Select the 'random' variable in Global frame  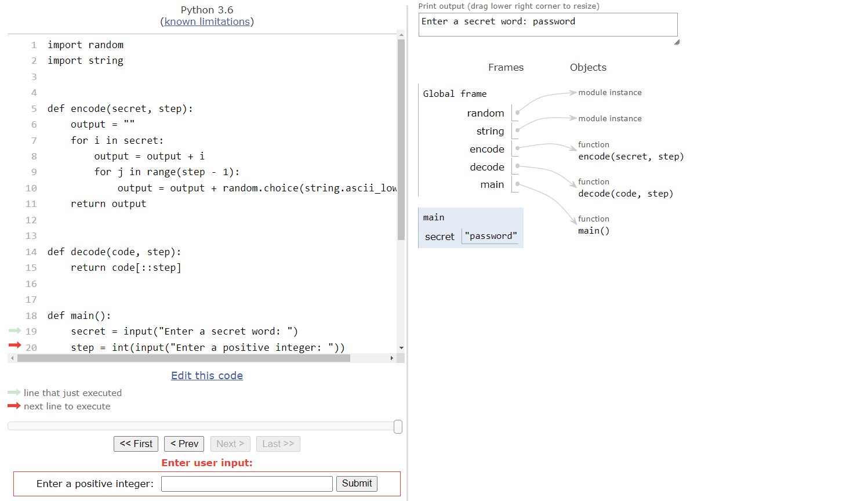point(485,113)
